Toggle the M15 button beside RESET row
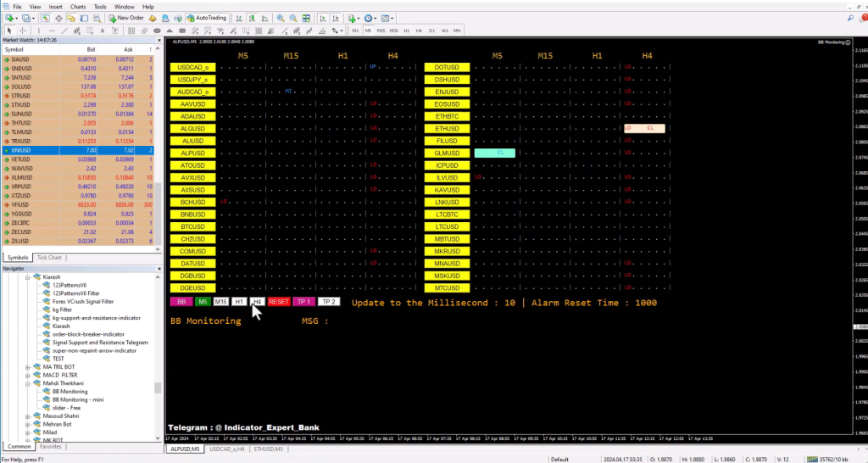Image resolution: width=868 pixels, height=463 pixels. click(221, 302)
